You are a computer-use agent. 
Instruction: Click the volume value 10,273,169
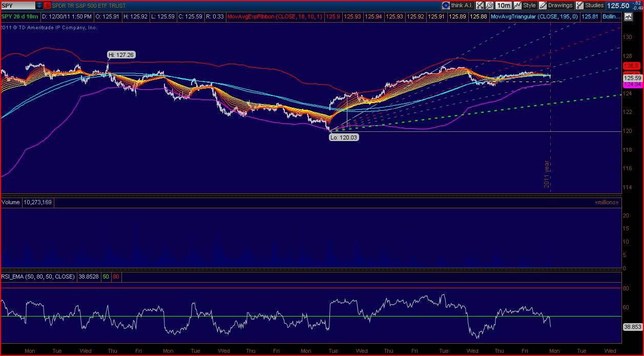(38, 202)
